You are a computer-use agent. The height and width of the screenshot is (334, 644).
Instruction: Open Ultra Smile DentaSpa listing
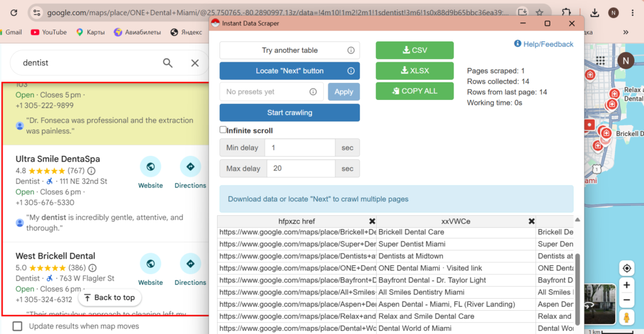click(x=58, y=159)
